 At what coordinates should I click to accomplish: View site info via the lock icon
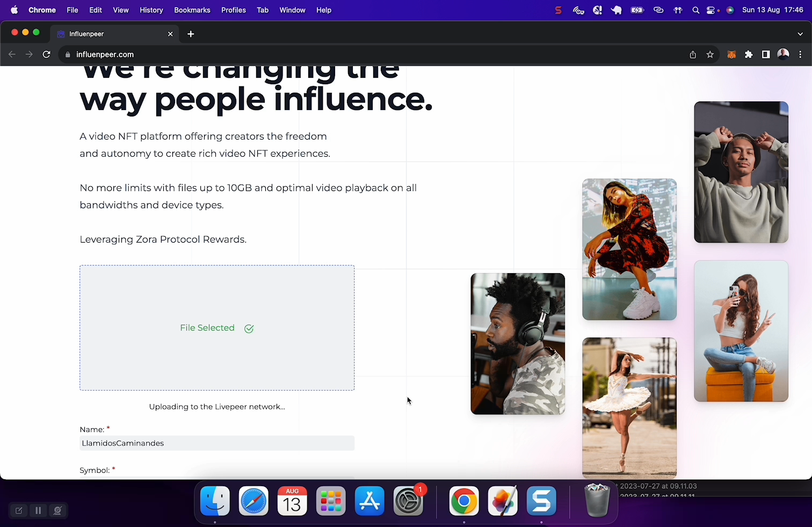click(x=68, y=54)
